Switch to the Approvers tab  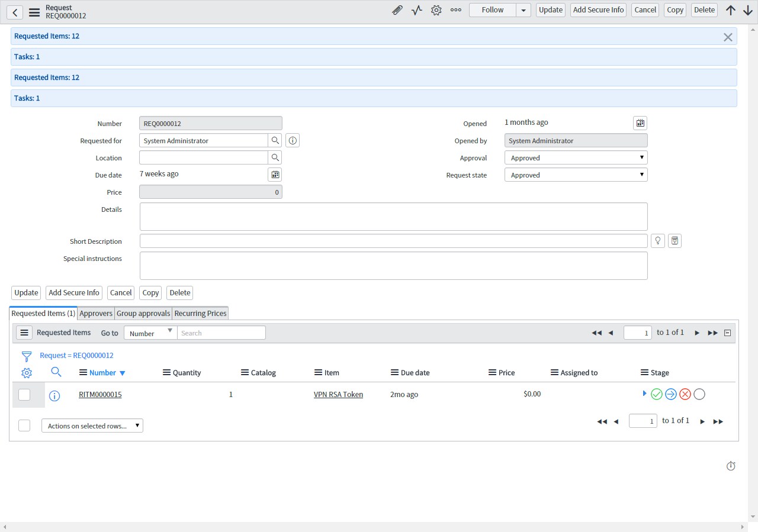click(x=96, y=314)
